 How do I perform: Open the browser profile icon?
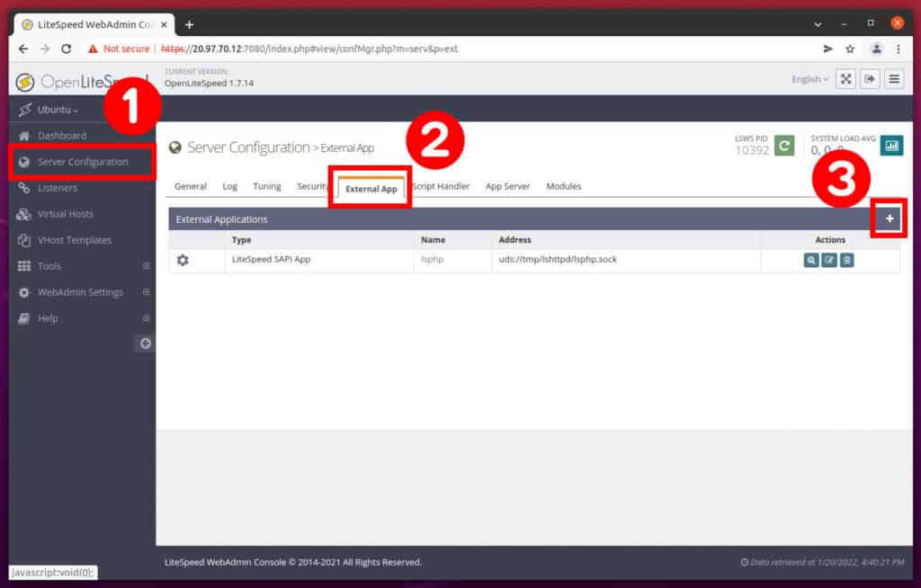click(876, 49)
